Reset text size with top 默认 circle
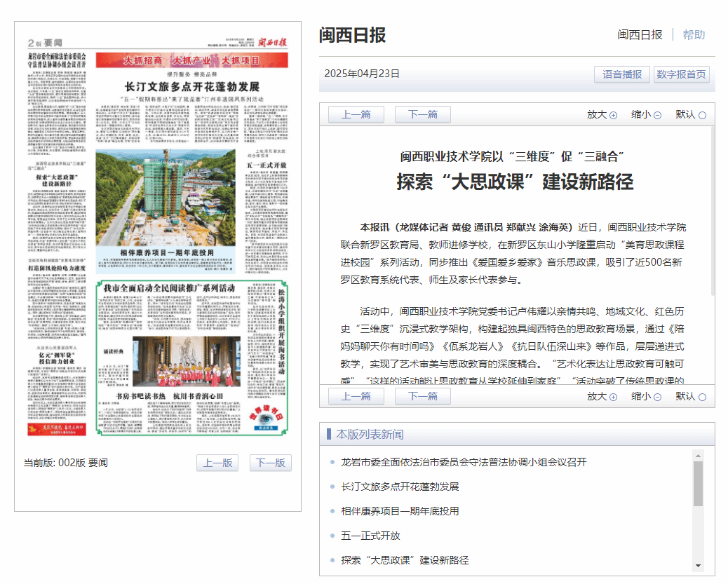This screenshot has height=584, width=728. coord(702,115)
